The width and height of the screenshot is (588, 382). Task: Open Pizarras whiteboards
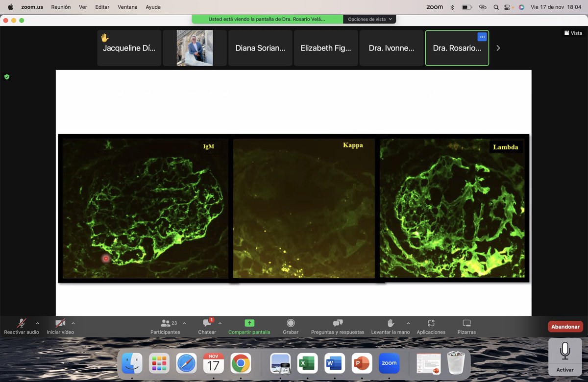(466, 327)
